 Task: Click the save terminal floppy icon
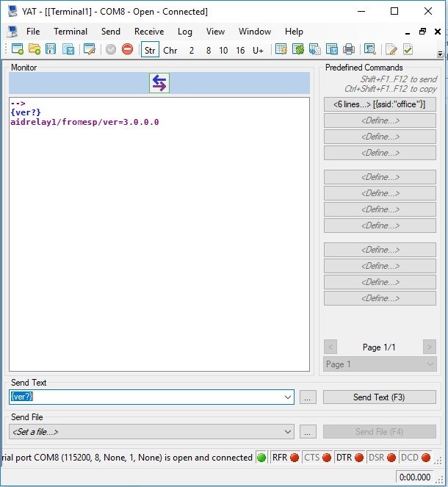pyautogui.click(x=51, y=50)
